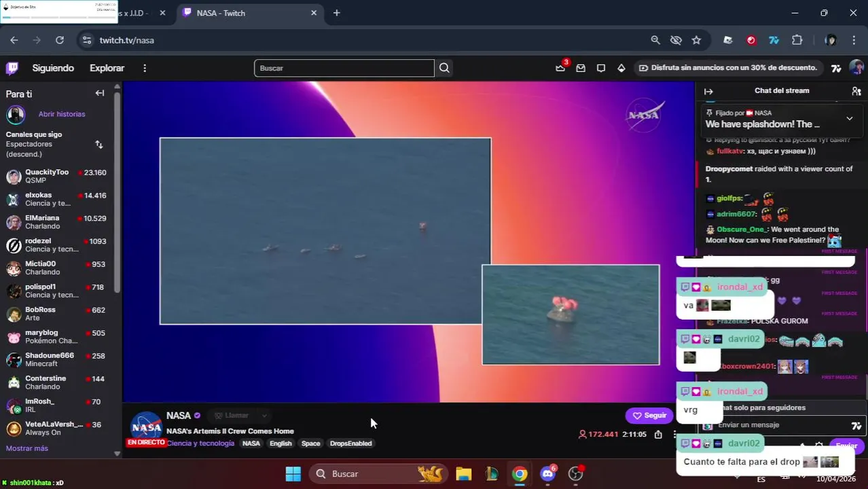This screenshot has height=489, width=868.
Task: Open a new browser tab
Action: [336, 13]
